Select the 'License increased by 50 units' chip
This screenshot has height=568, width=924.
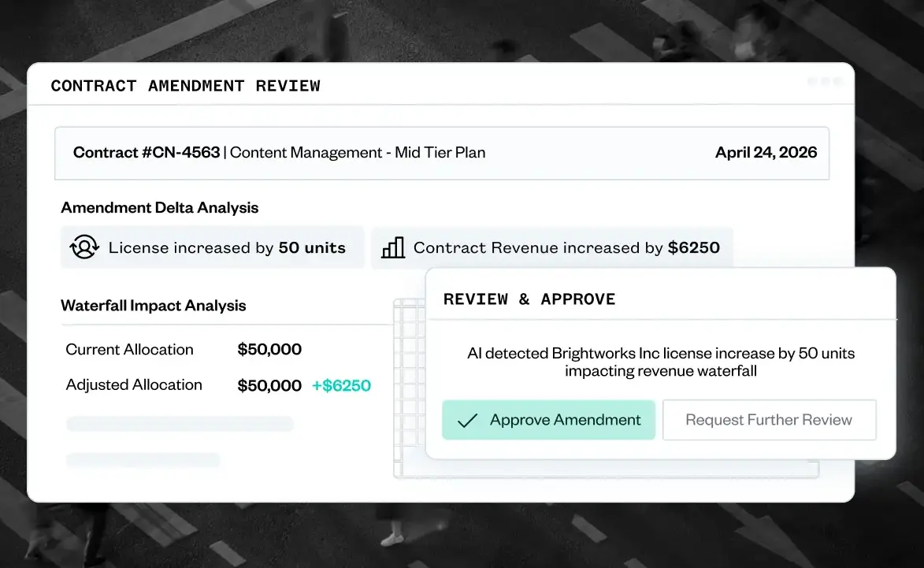213,247
